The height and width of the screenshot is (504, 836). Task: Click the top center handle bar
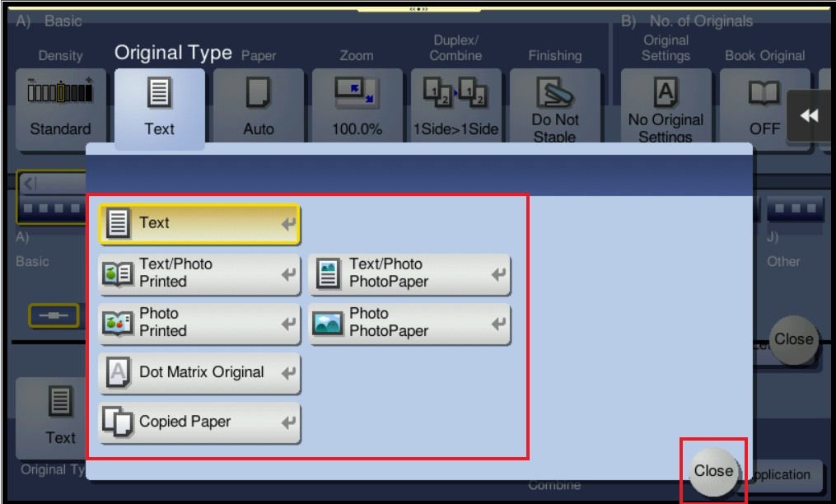(x=418, y=7)
